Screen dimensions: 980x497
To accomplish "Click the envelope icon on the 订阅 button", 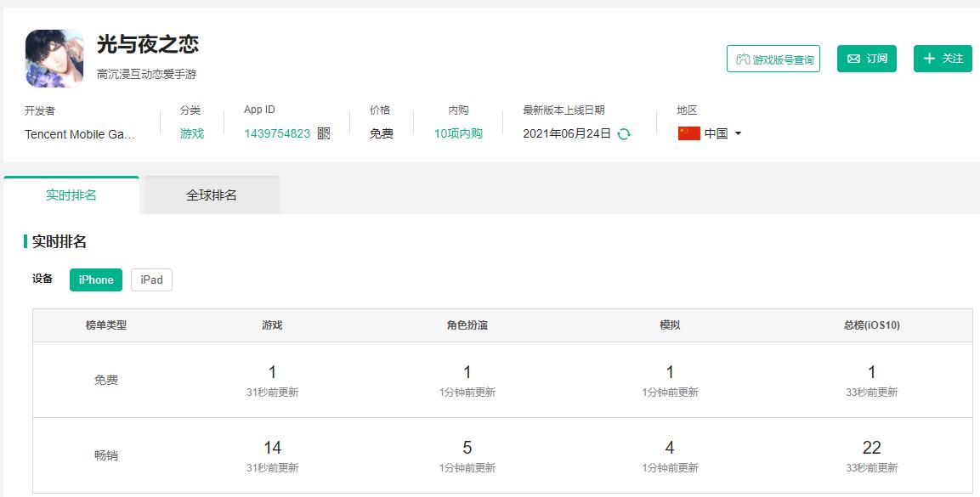I will point(853,59).
